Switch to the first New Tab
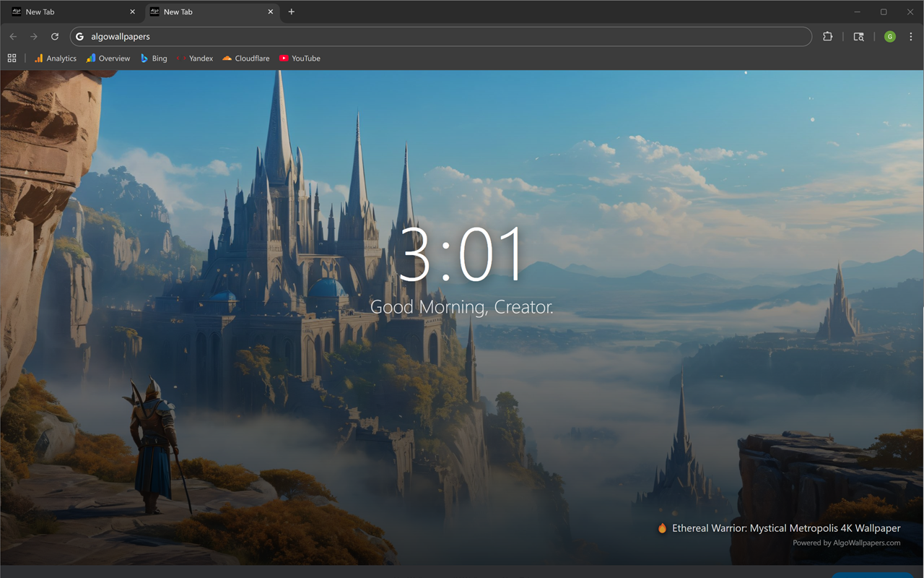Image resolution: width=924 pixels, height=578 pixels. click(72, 12)
